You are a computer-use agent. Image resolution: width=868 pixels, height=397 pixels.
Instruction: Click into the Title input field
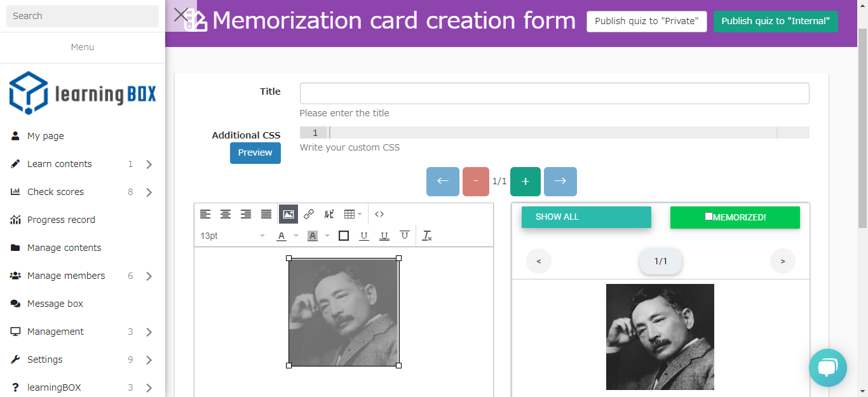tap(554, 93)
